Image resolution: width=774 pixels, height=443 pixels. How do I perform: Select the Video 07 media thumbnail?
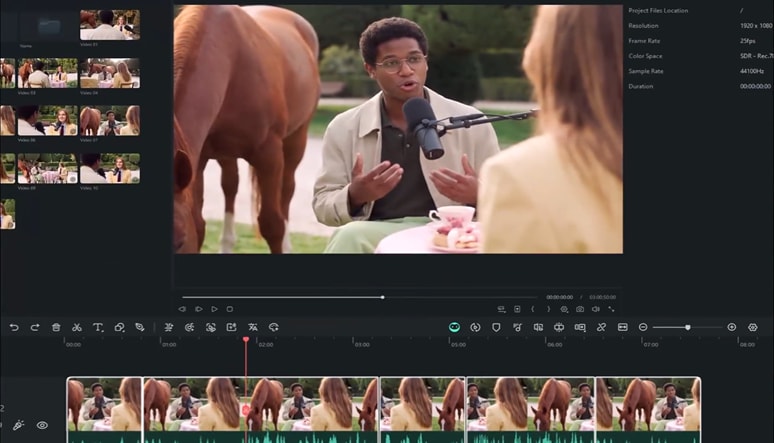[x=110, y=121]
